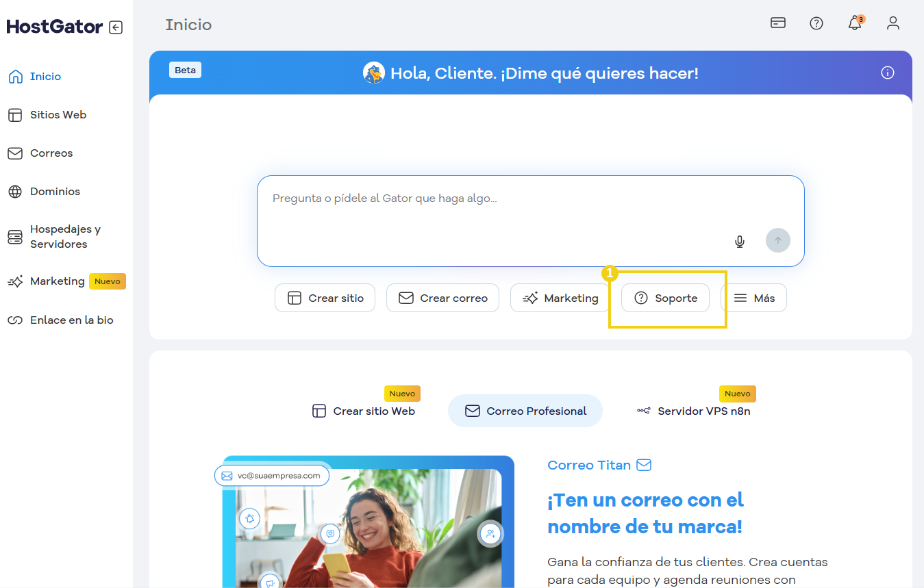Click the highlighted Soporte button
Viewport: 924px width, 588px height.
pyautogui.click(x=664, y=297)
